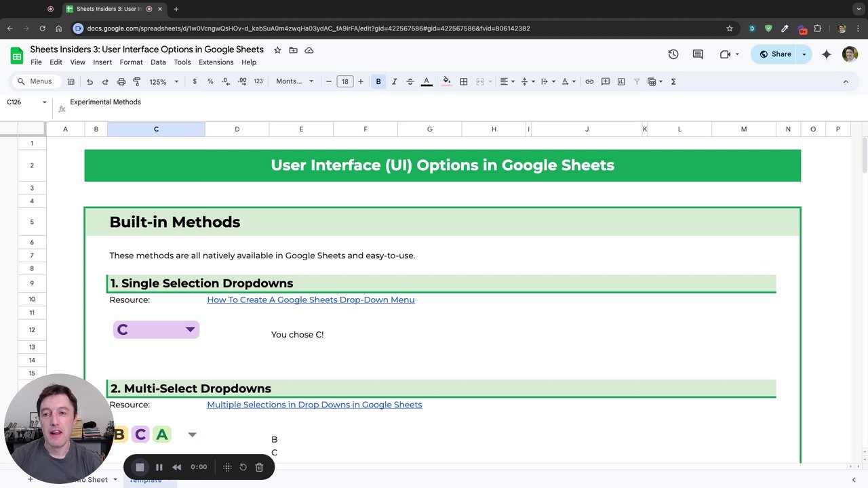Viewport: 868px width, 488px height.
Task: Open the File menu
Action: coord(36,62)
